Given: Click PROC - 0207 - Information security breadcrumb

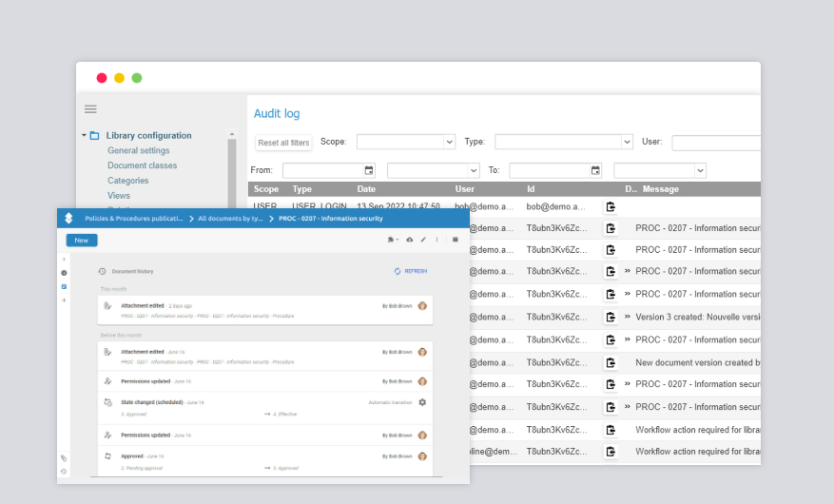Looking at the screenshot, I should 330,219.
